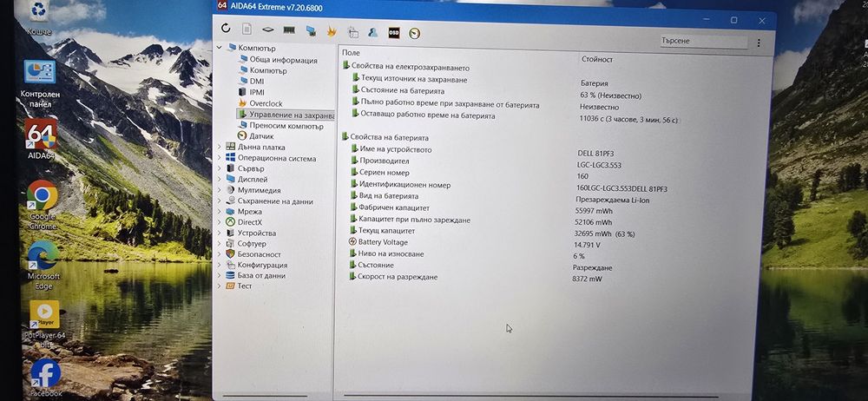Click the Свойства на батерията group row
Screen dimensions: 868x401
(389, 137)
